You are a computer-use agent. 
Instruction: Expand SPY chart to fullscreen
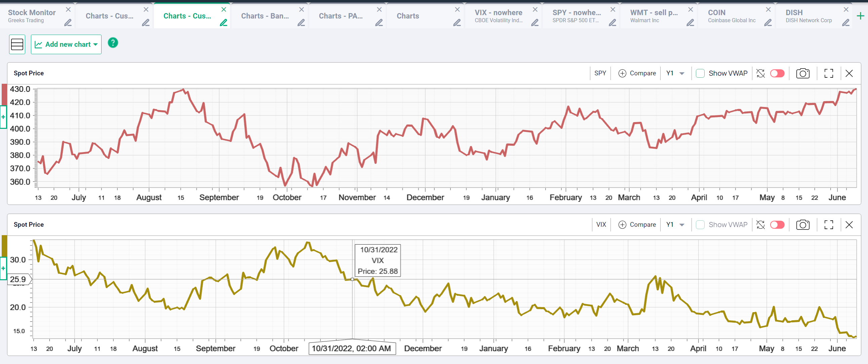(829, 73)
